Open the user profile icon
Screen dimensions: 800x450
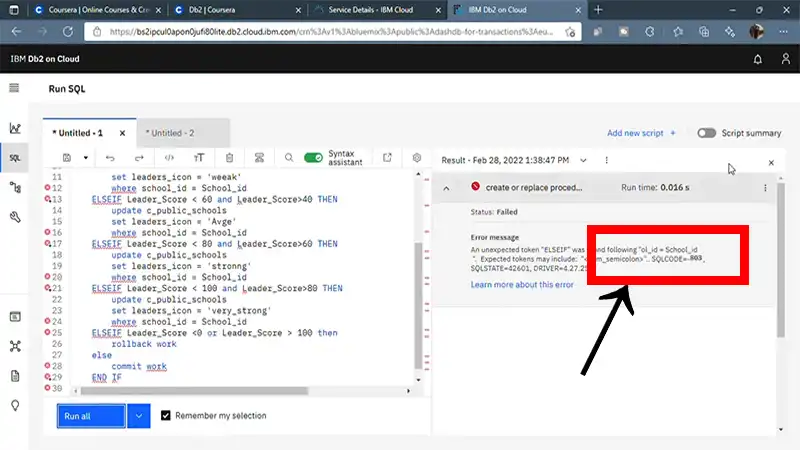(786, 59)
